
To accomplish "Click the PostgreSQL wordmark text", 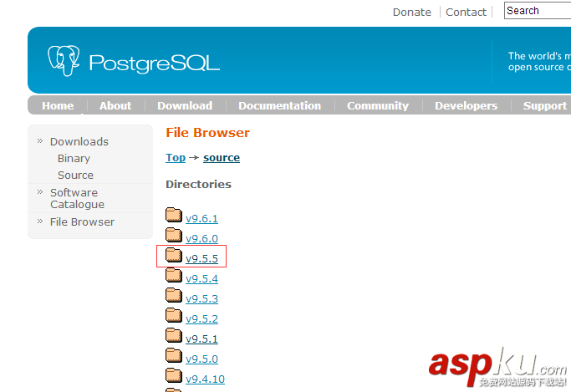I will coord(155,64).
